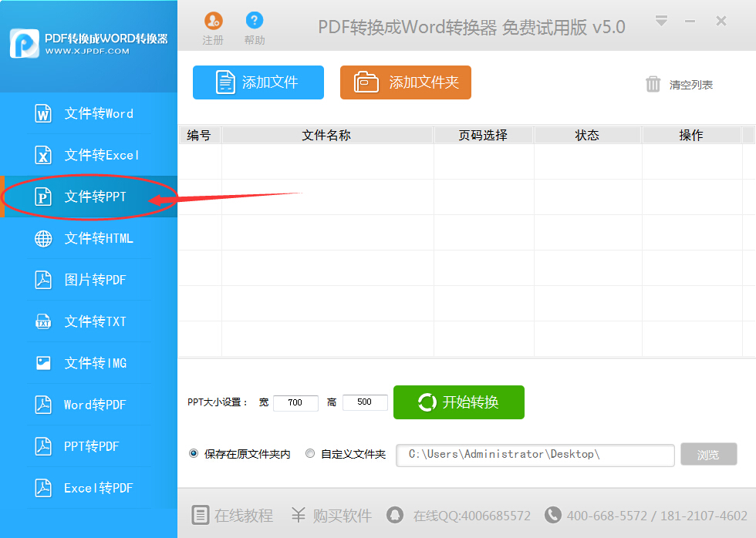Viewport: 756px width, 538px height.
Task: Click the PPT icon next to 文件转PPT
Action: click(x=43, y=197)
